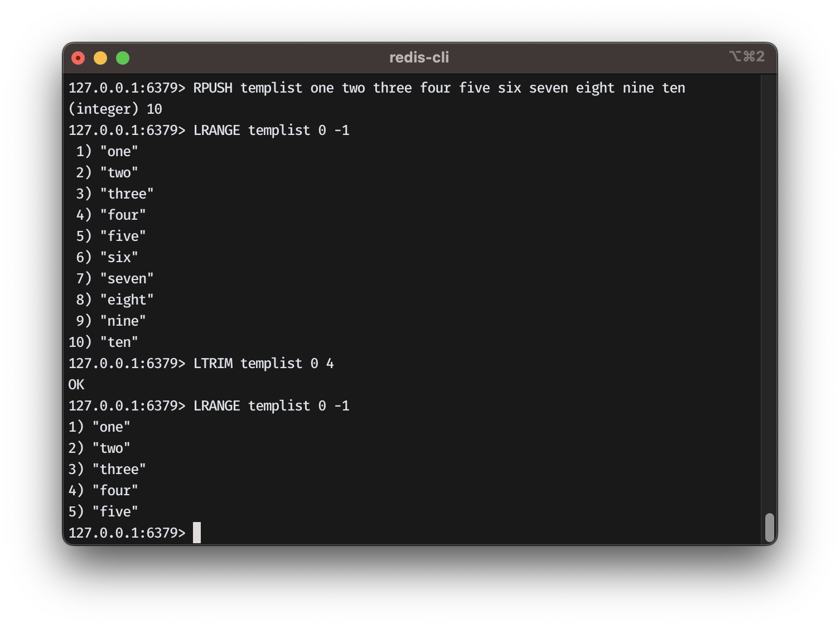Click the terminal scrollbar thumb
This screenshot has width=840, height=628.
(x=770, y=528)
